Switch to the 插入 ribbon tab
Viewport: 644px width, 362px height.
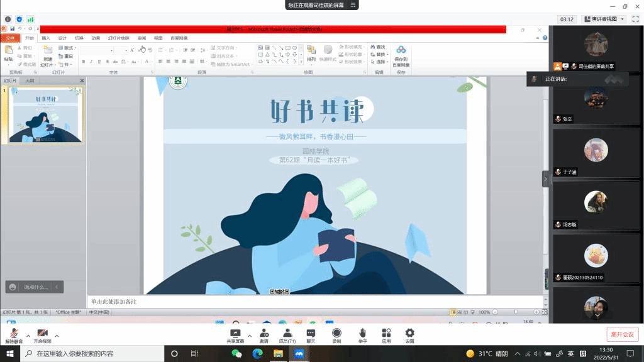(46, 38)
